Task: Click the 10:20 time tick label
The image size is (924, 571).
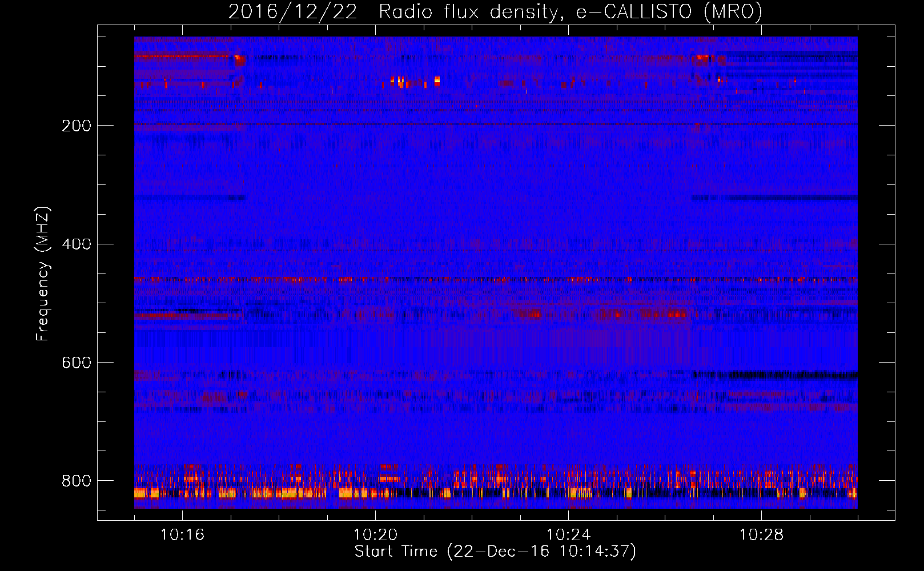Action: (375, 535)
